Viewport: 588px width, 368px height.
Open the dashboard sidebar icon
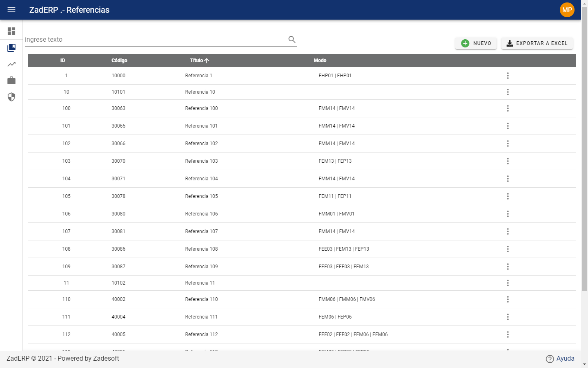[x=11, y=31]
